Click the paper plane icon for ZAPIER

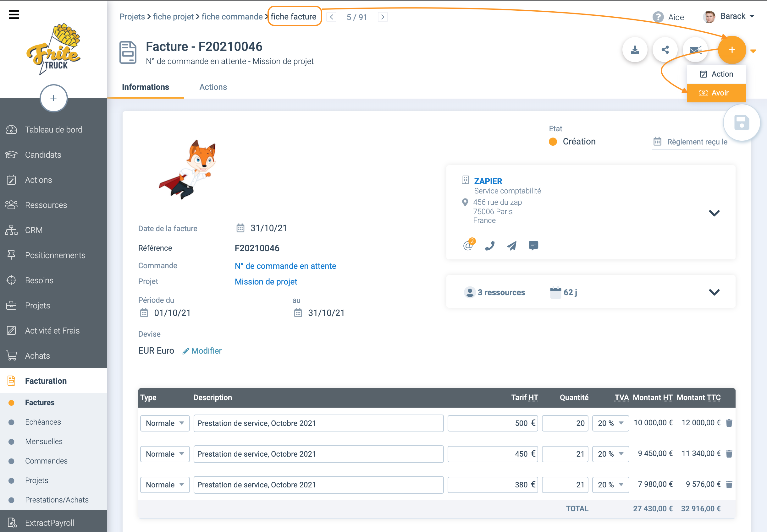[511, 246]
